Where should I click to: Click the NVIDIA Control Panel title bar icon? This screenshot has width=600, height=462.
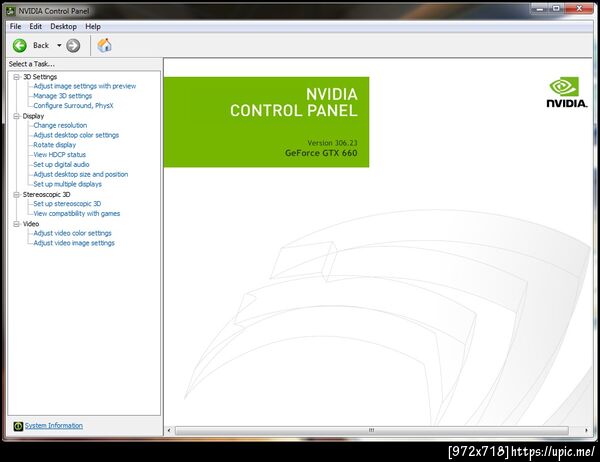pyautogui.click(x=11, y=11)
